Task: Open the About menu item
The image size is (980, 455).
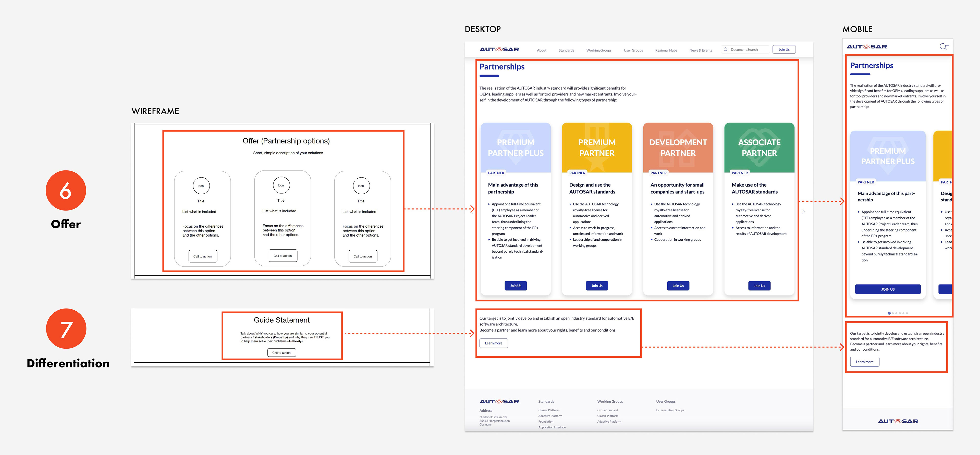Action: 541,50
